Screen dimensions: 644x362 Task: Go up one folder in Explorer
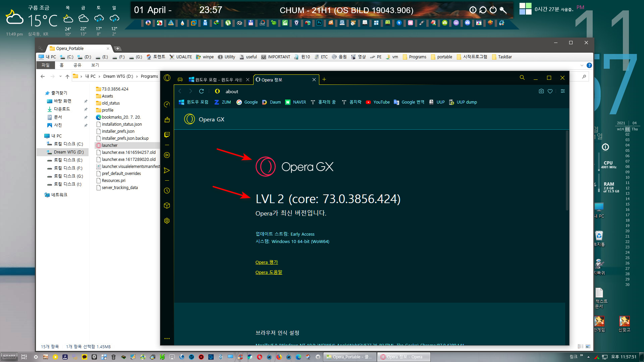click(x=67, y=76)
